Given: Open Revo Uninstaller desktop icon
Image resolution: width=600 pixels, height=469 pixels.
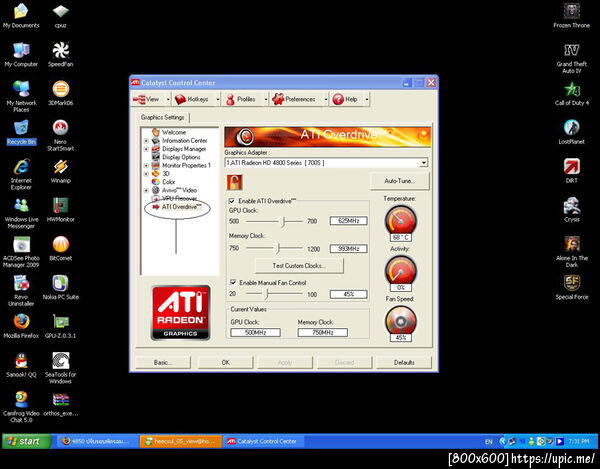Looking at the screenshot, I should [21, 290].
